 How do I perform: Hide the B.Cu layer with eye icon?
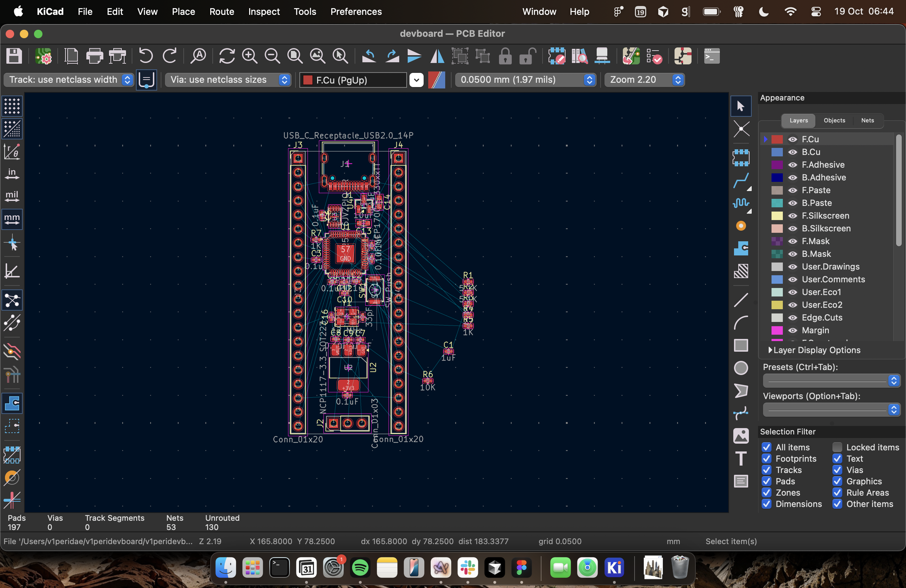792,152
